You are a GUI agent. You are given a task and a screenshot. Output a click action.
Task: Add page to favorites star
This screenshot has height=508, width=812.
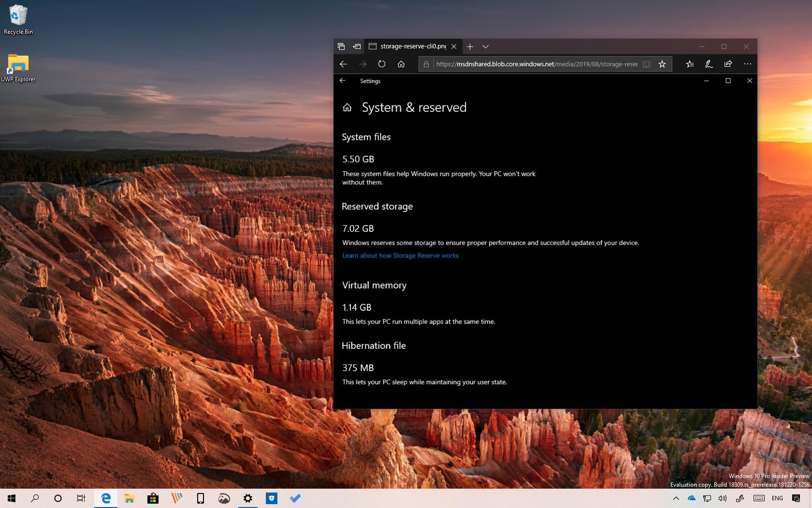coord(662,64)
